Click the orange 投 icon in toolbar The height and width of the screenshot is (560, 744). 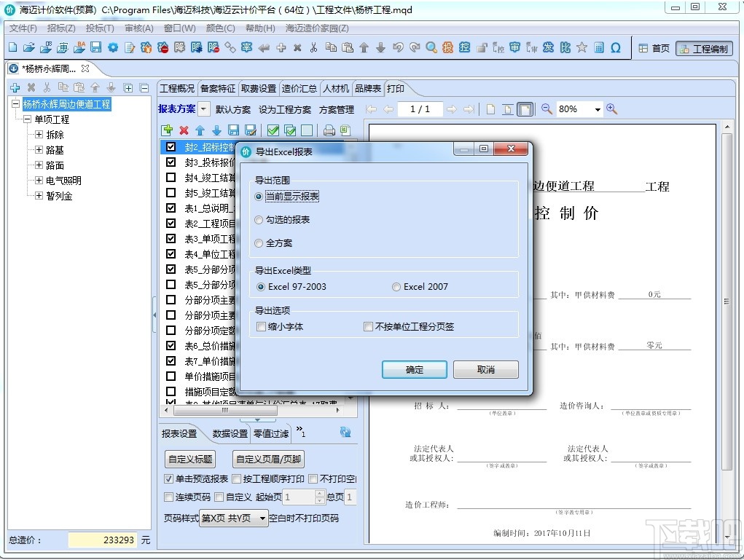point(447,47)
